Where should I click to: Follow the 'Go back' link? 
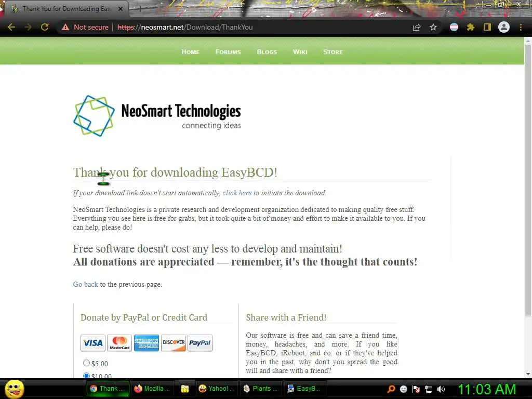pyautogui.click(x=86, y=284)
